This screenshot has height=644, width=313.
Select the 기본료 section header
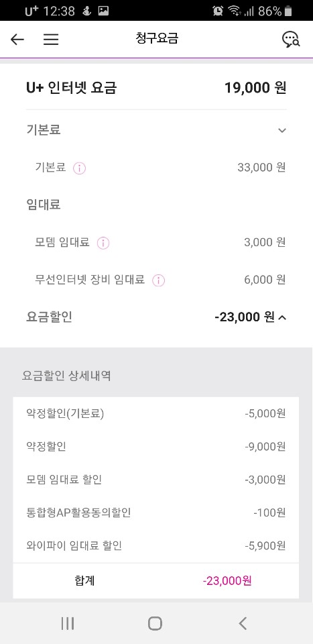coord(156,130)
